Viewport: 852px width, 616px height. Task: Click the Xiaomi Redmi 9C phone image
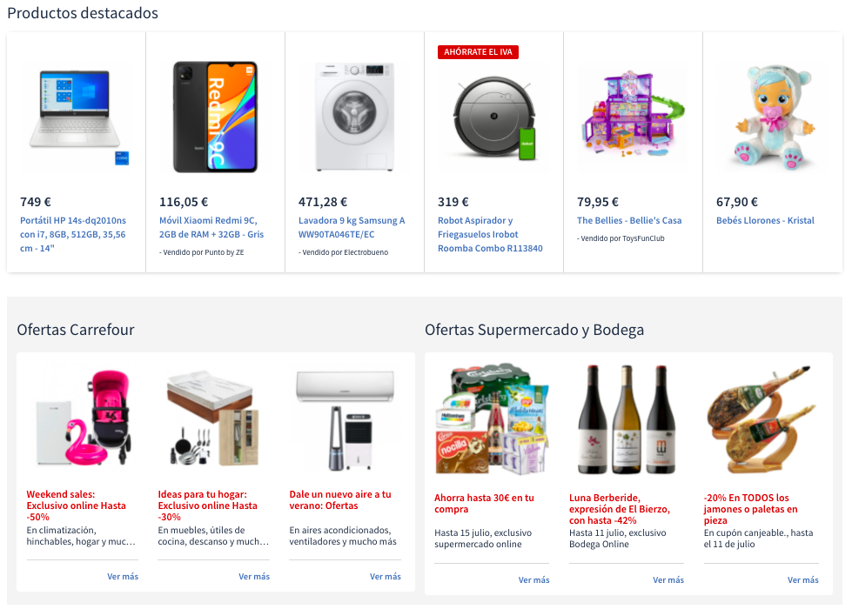[x=215, y=116]
